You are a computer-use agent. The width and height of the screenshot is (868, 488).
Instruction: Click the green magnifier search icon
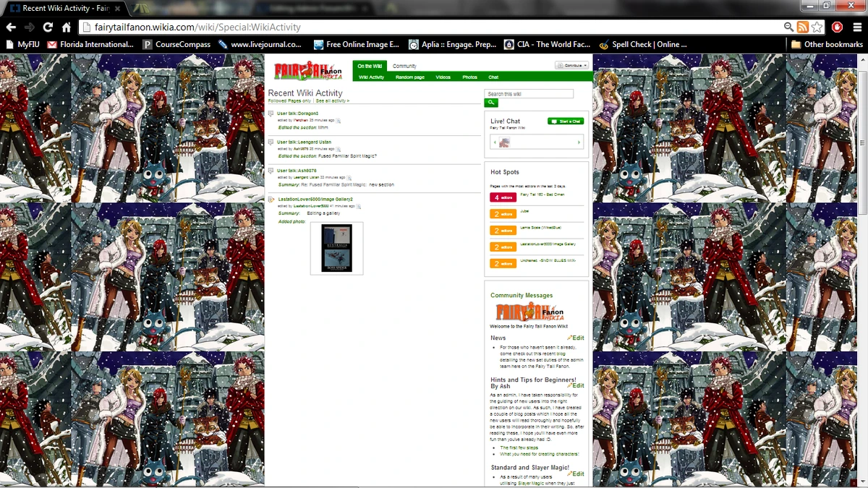pos(490,103)
